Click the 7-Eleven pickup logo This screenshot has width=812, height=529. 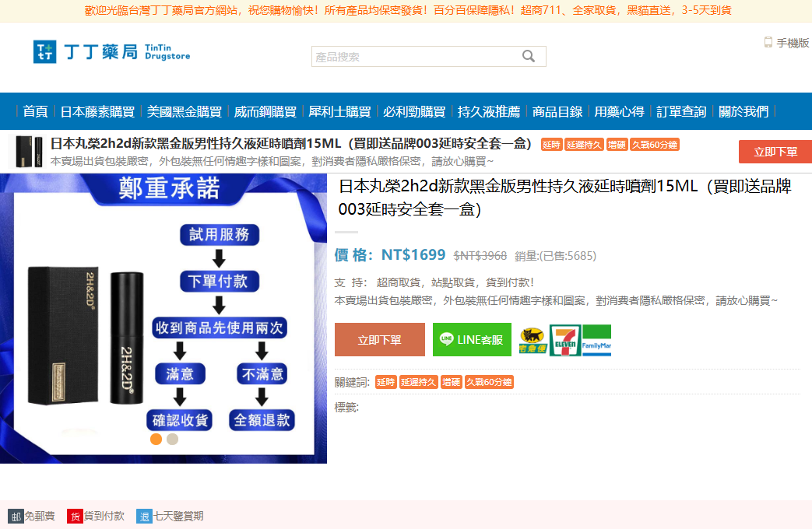(564, 341)
